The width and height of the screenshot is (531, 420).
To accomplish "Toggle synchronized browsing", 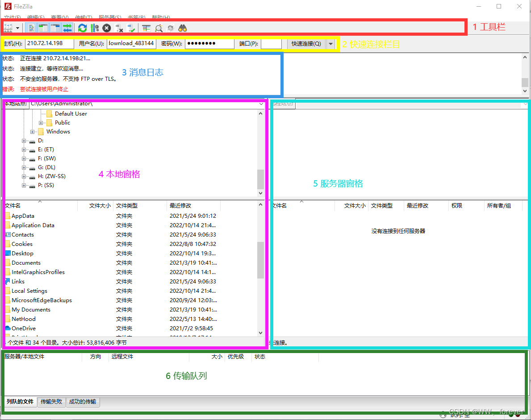I will pyautogui.click(x=171, y=28).
